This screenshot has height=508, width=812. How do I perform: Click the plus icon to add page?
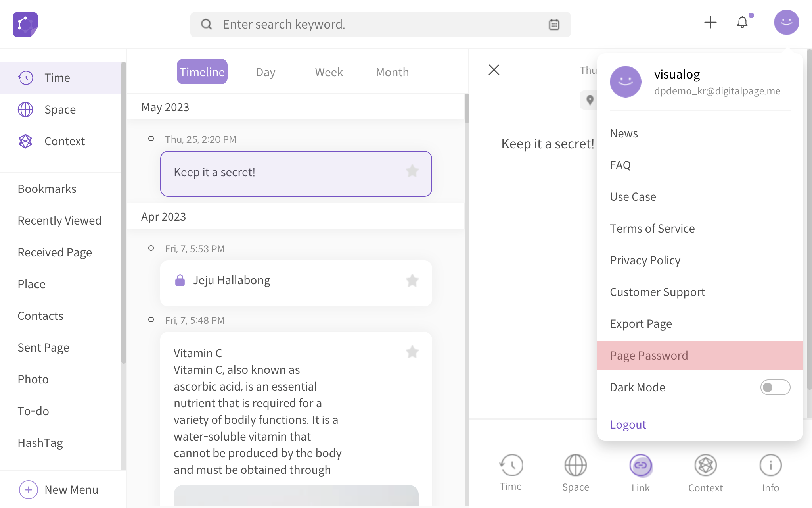[710, 22]
